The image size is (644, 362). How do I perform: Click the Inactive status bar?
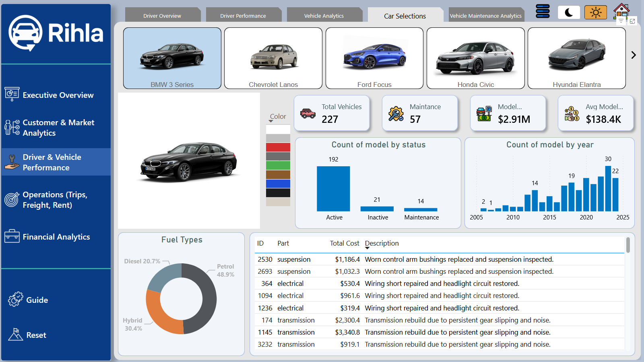click(x=377, y=209)
